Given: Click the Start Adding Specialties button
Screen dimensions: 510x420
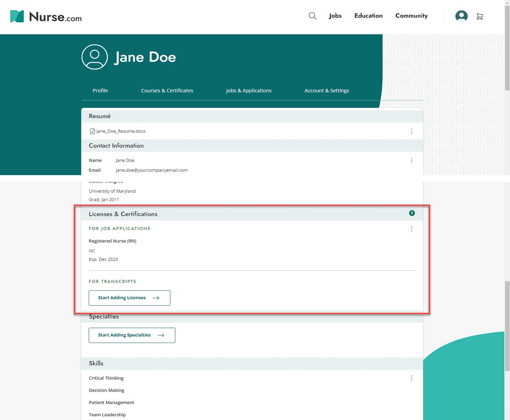Looking at the screenshot, I should pyautogui.click(x=132, y=335).
